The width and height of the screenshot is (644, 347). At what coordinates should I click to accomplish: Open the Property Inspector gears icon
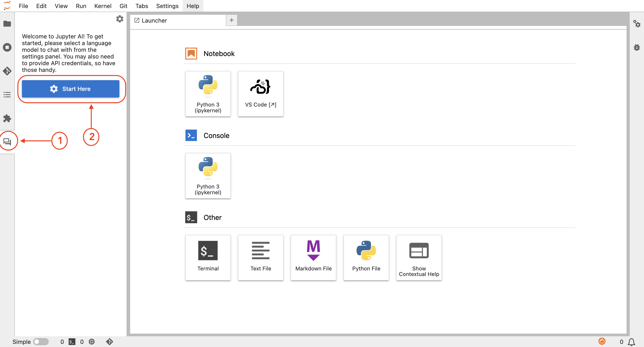pos(636,24)
